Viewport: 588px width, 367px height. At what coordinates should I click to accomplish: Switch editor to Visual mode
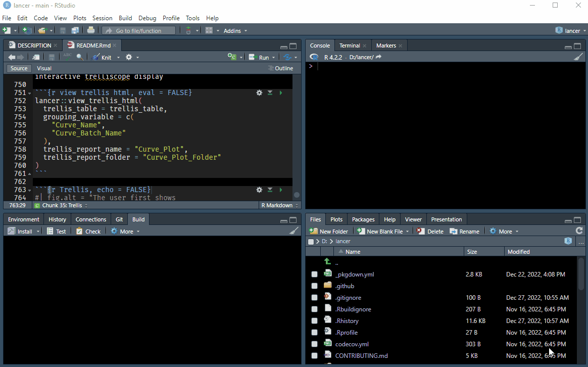click(x=44, y=68)
